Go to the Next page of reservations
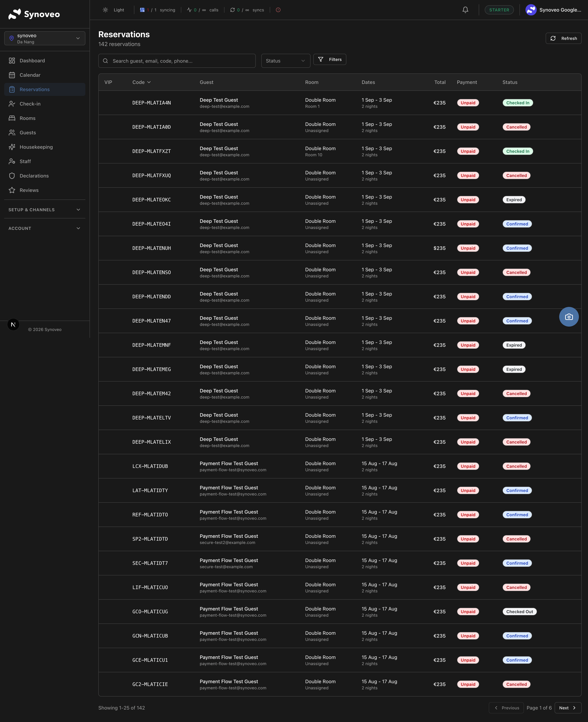The image size is (588, 722). pyautogui.click(x=567, y=708)
